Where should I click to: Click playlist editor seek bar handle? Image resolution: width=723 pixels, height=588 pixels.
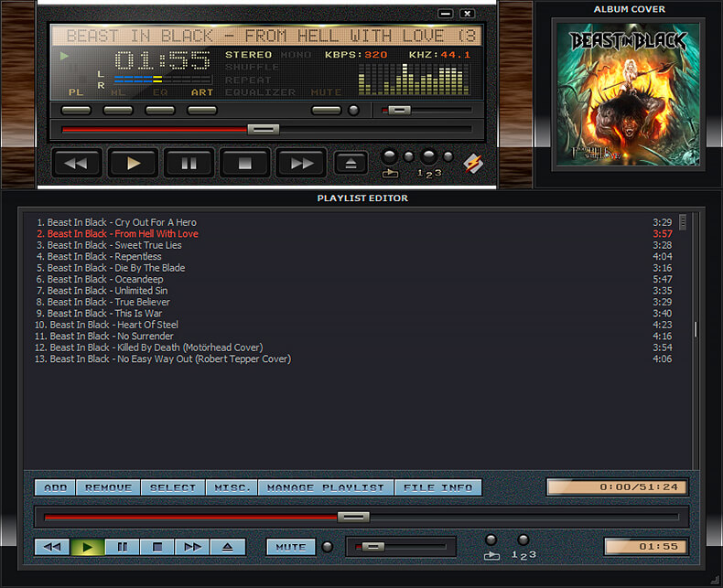pos(353,517)
